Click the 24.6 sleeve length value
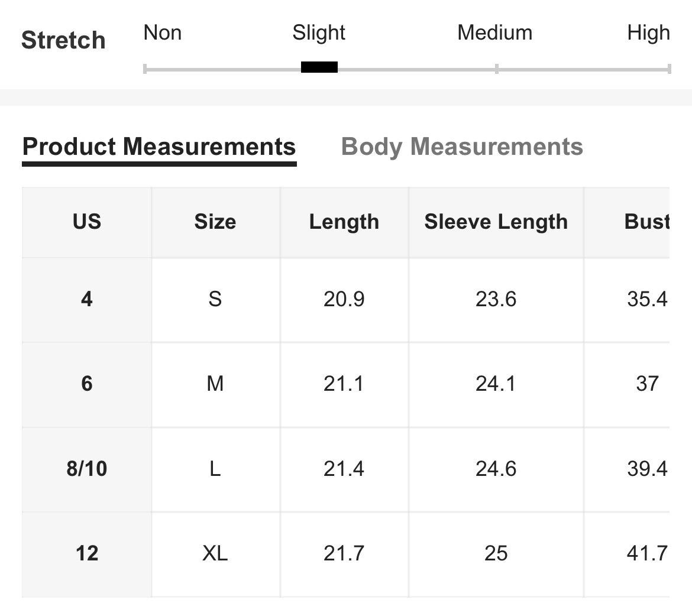 (496, 469)
